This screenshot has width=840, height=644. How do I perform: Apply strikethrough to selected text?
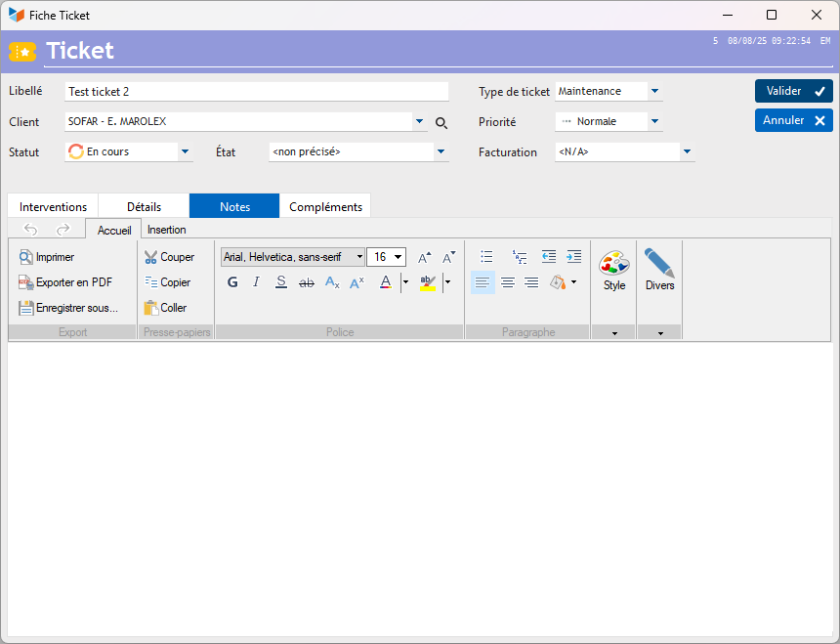(307, 282)
